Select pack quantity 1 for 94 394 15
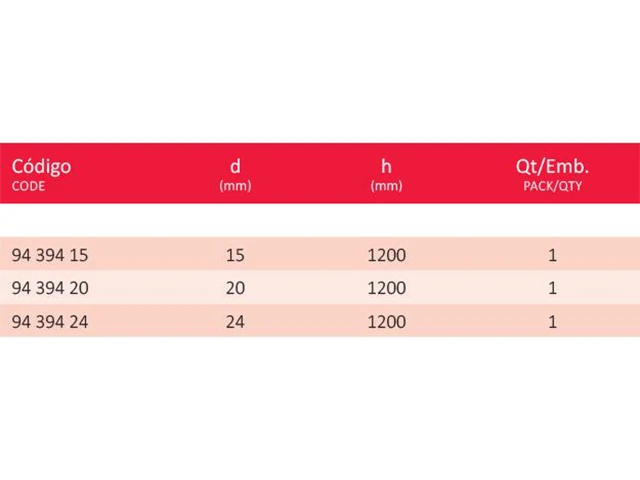The image size is (640, 480). (552, 255)
